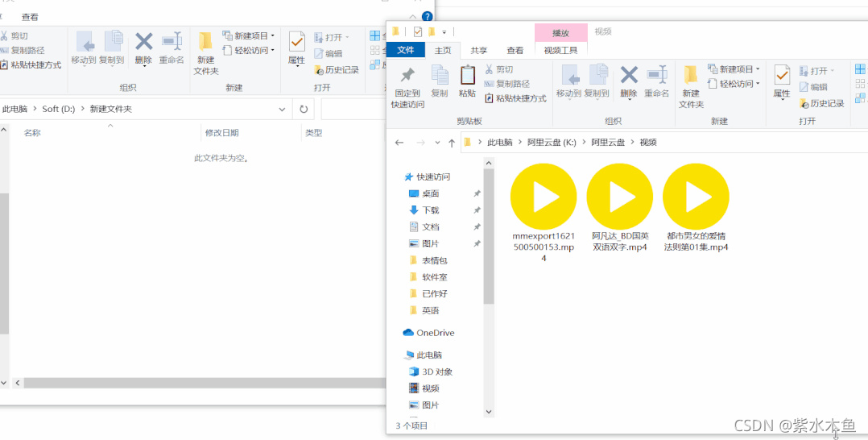The image size is (868, 440).
Task: Click scroll-down arrow of front window navigation pane
Action: point(488,411)
